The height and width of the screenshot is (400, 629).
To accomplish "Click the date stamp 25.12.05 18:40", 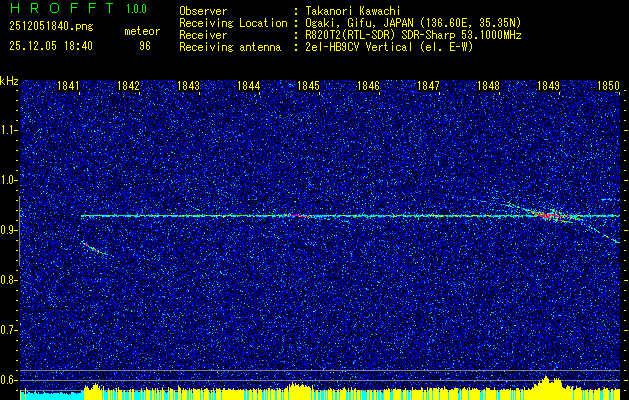I will pyautogui.click(x=51, y=46).
